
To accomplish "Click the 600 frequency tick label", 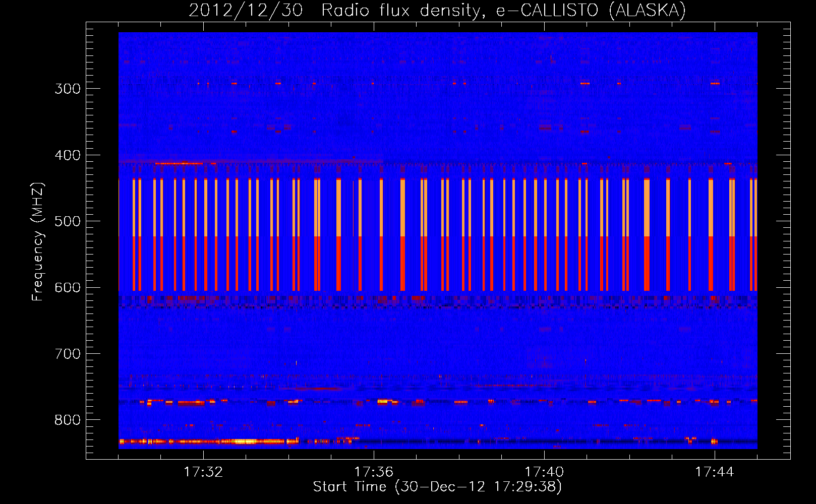I will coord(68,288).
